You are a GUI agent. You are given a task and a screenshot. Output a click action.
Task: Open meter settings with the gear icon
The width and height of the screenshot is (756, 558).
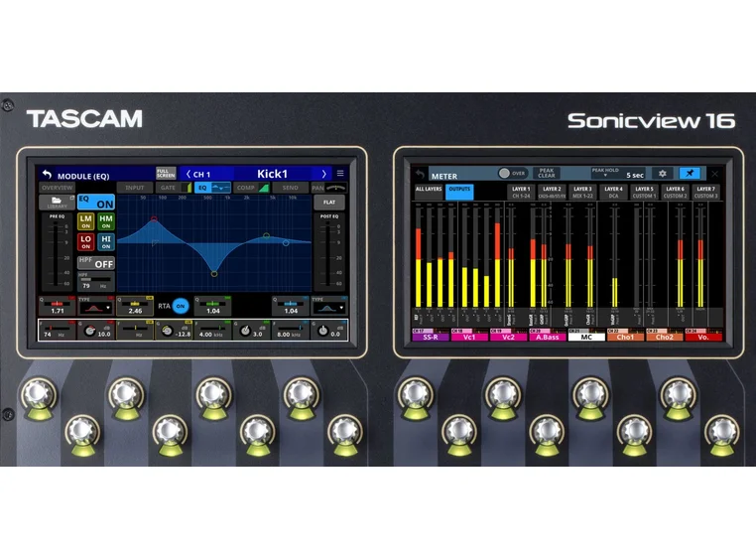[663, 174]
